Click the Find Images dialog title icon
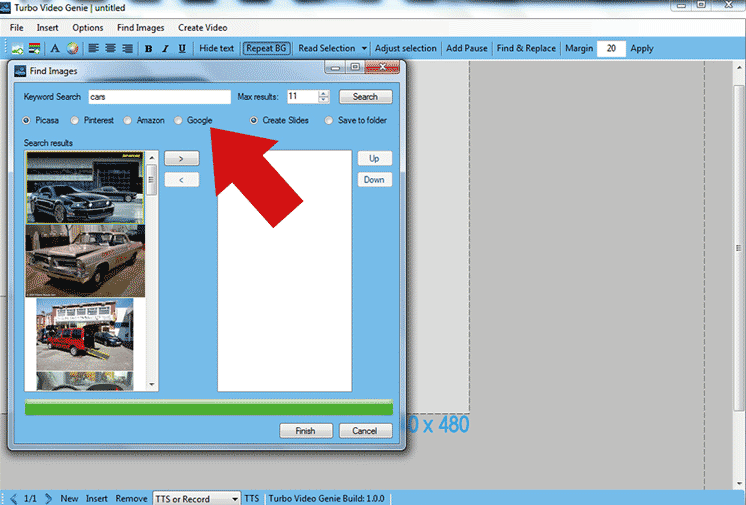This screenshot has width=746, height=505. 20,71
